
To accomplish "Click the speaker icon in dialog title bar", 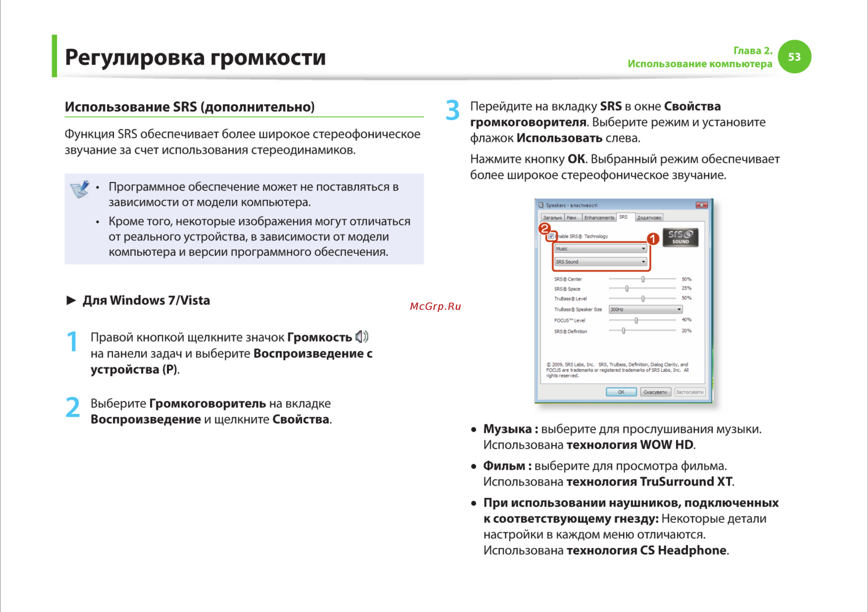I will point(541,205).
